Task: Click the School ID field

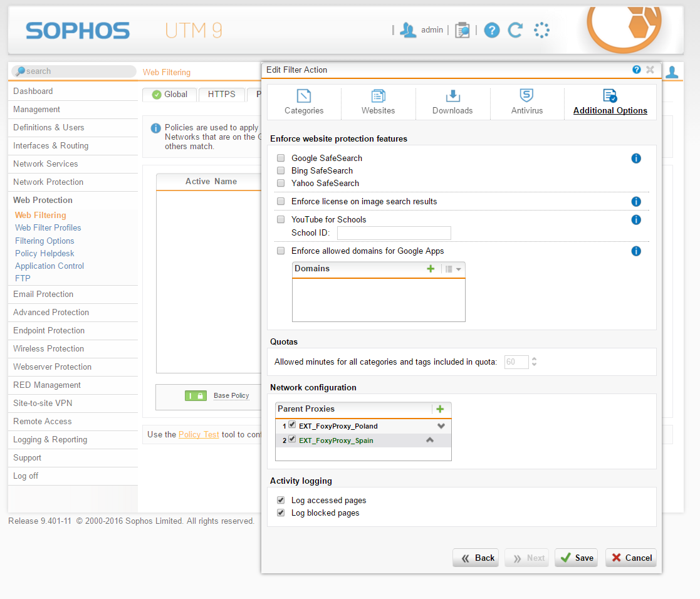Action: (394, 233)
